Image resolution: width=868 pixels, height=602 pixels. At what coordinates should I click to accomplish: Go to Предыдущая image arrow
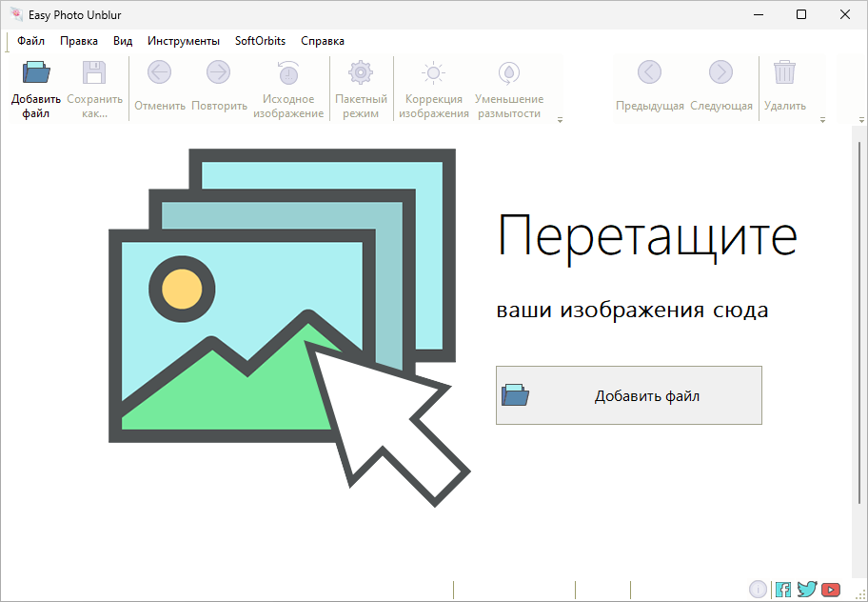[x=650, y=73]
